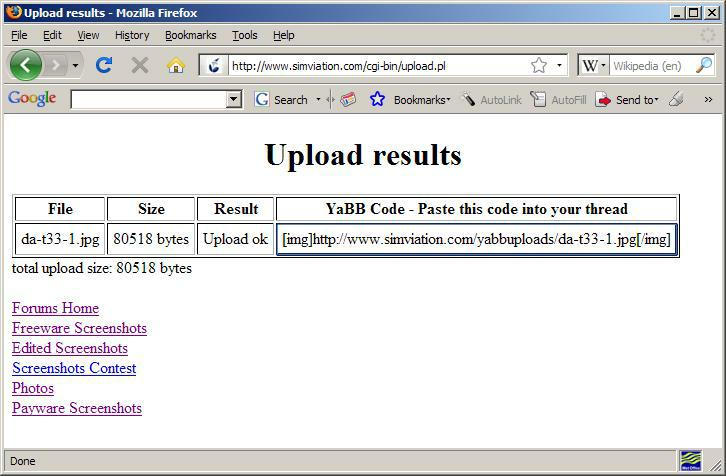Click the loading throbber activity indicator

point(707,35)
